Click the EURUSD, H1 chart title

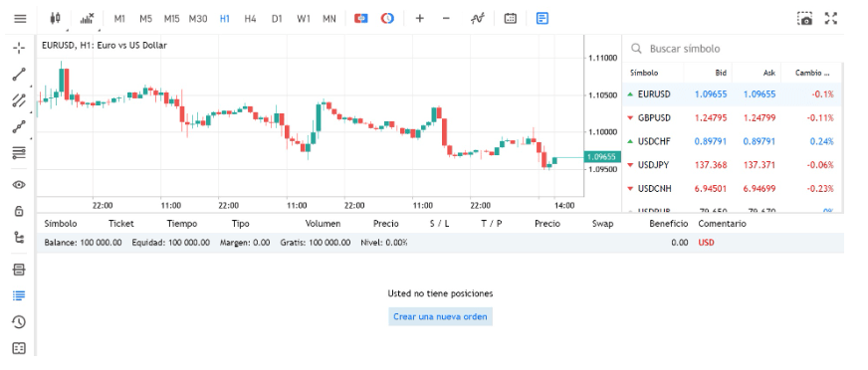[x=105, y=46]
